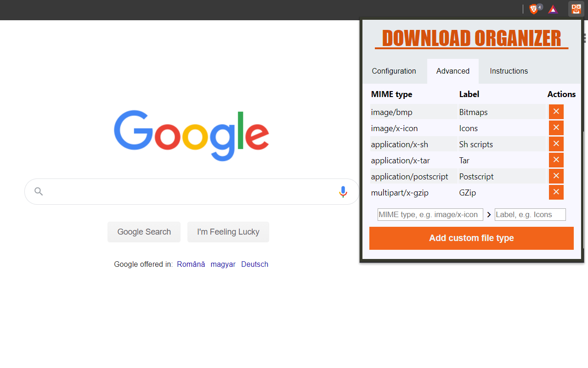Viewport: 588px width, 368px height.
Task: Select the multipart/x-gzip MIME type cell
Action: pos(413,192)
